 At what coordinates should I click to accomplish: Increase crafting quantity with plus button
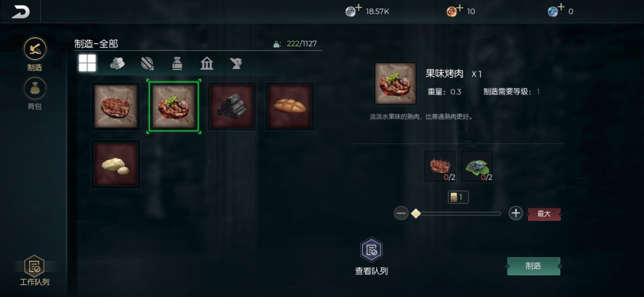pos(516,213)
